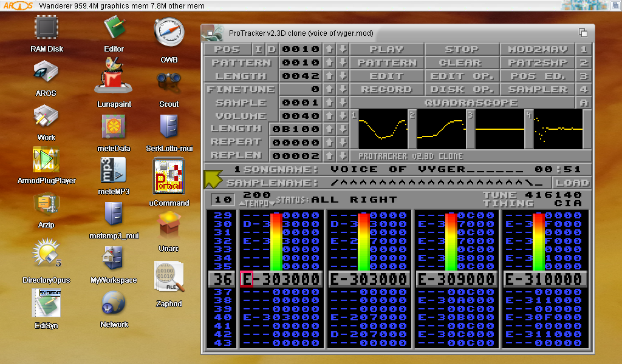This screenshot has height=364, width=622.
Task: Click the PAT2SMP button
Action: coord(538,62)
